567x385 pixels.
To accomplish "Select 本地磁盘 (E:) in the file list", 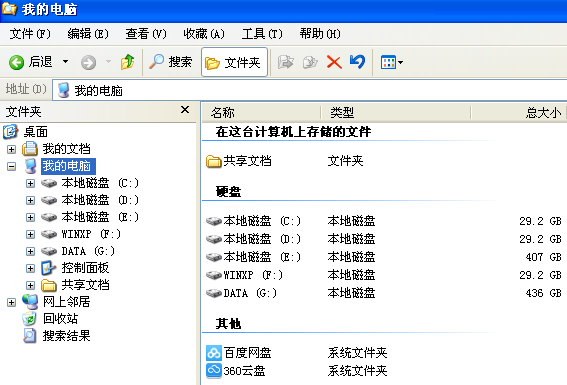I will click(253, 257).
